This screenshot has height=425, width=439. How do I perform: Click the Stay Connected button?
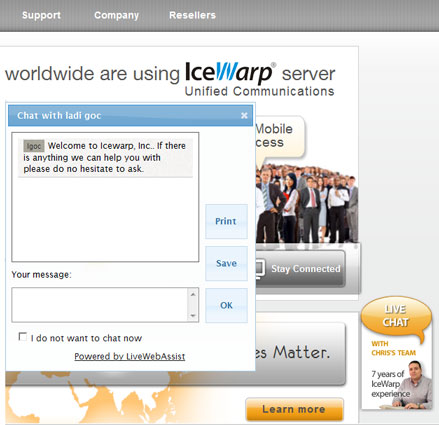coord(300,269)
